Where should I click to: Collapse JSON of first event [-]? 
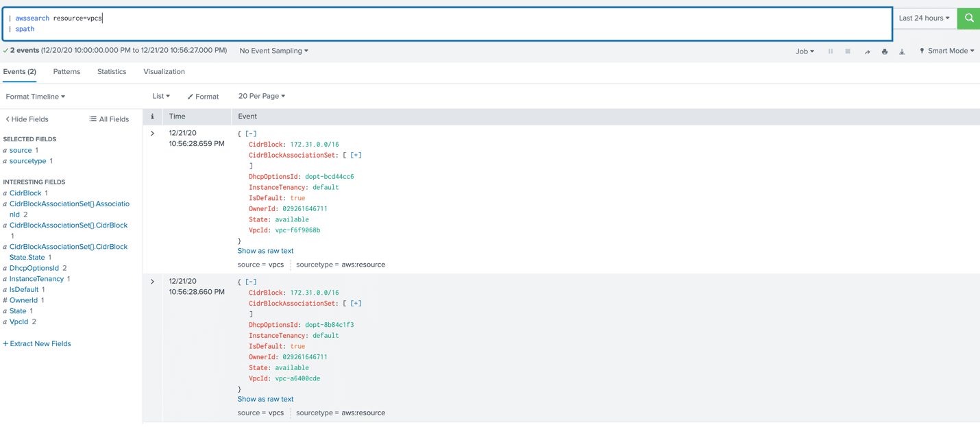point(251,134)
